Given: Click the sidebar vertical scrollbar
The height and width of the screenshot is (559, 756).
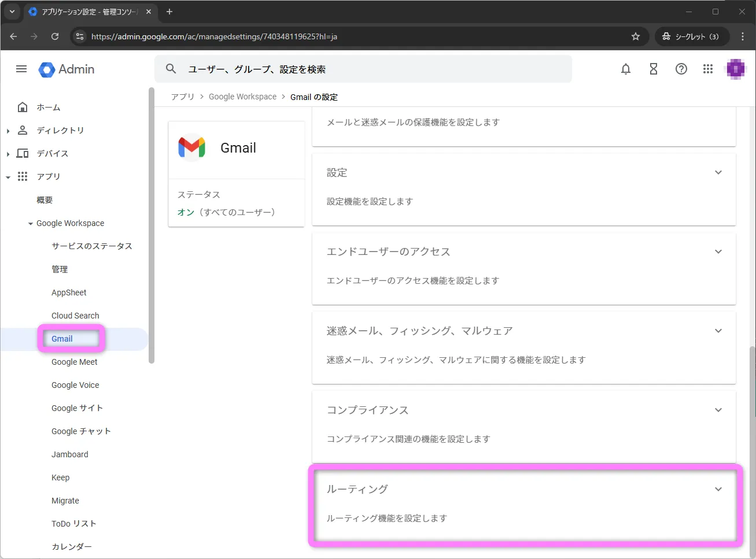Looking at the screenshot, I should pos(152,225).
